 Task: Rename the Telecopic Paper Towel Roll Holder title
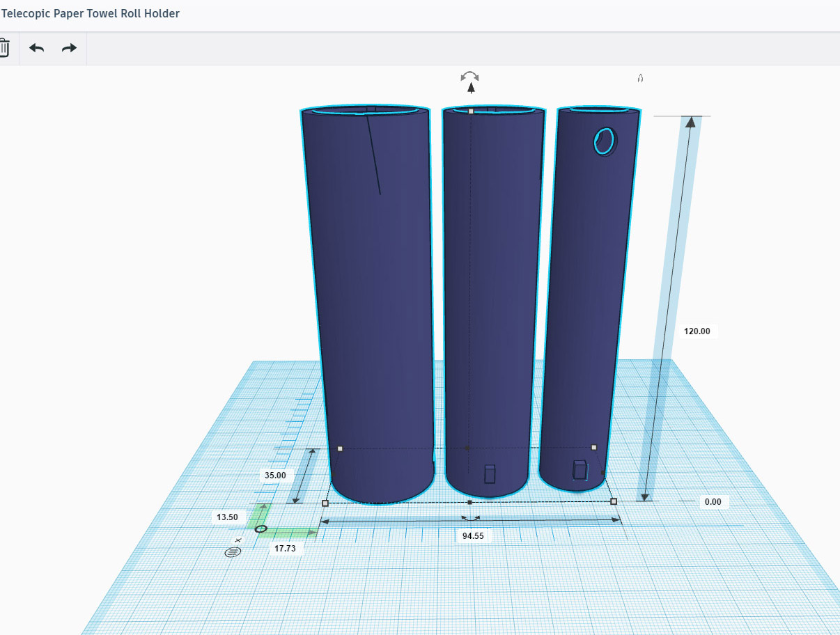(x=91, y=14)
